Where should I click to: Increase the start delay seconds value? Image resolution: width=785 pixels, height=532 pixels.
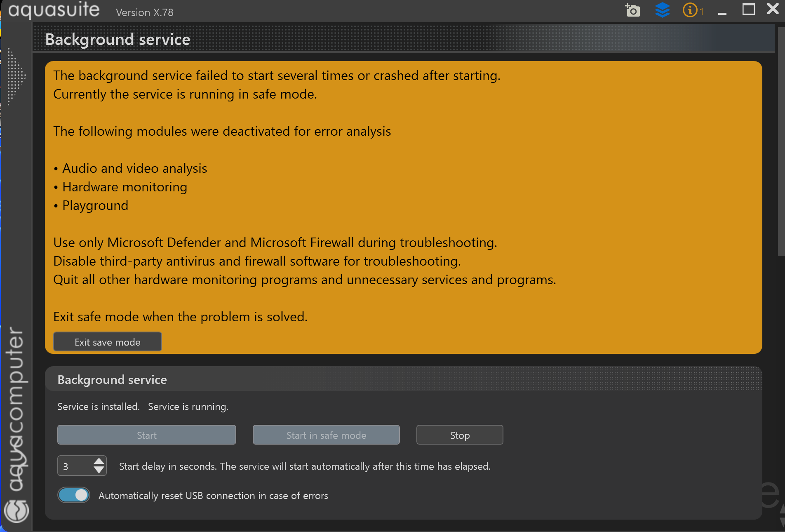99,461
